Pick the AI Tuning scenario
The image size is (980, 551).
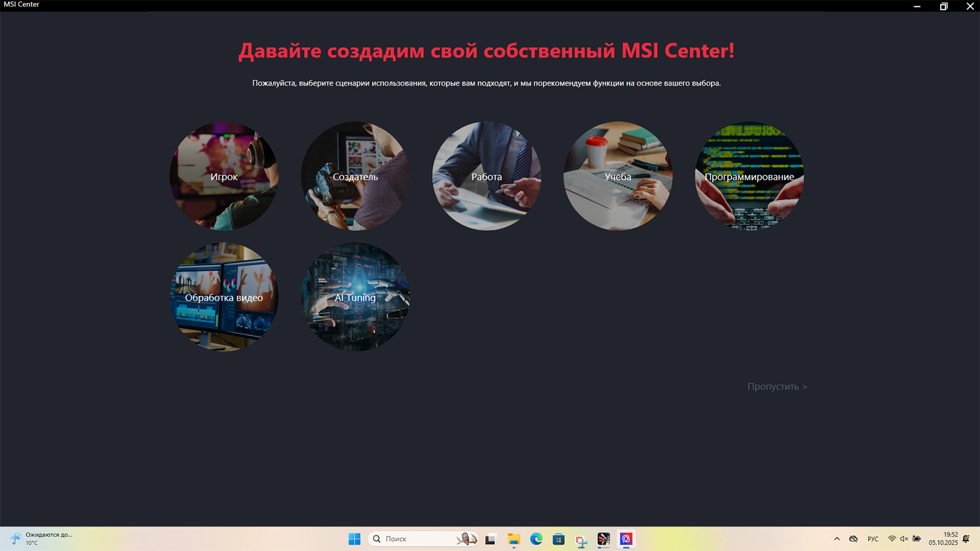click(355, 298)
